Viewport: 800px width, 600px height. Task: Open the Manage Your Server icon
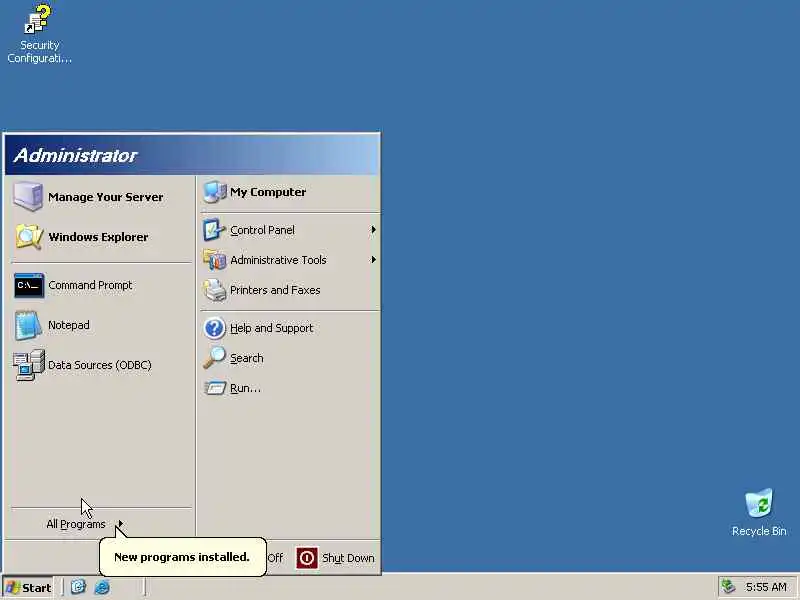[28, 196]
